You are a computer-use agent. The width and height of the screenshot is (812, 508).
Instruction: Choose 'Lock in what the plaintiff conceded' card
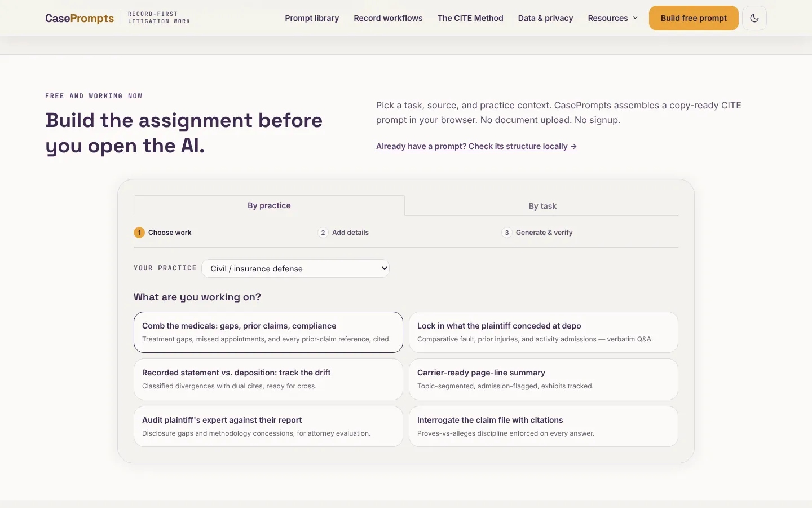(x=544, y=332)
